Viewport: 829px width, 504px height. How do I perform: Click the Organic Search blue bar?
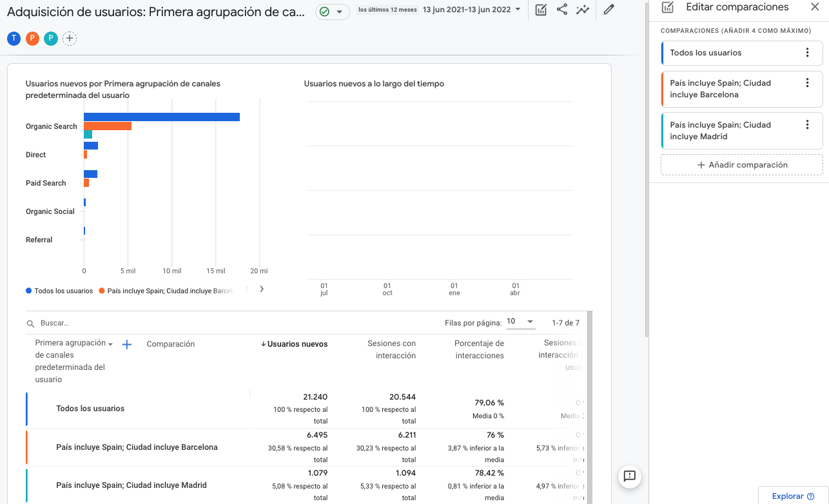pyautogui.click(x=162, y=117)
